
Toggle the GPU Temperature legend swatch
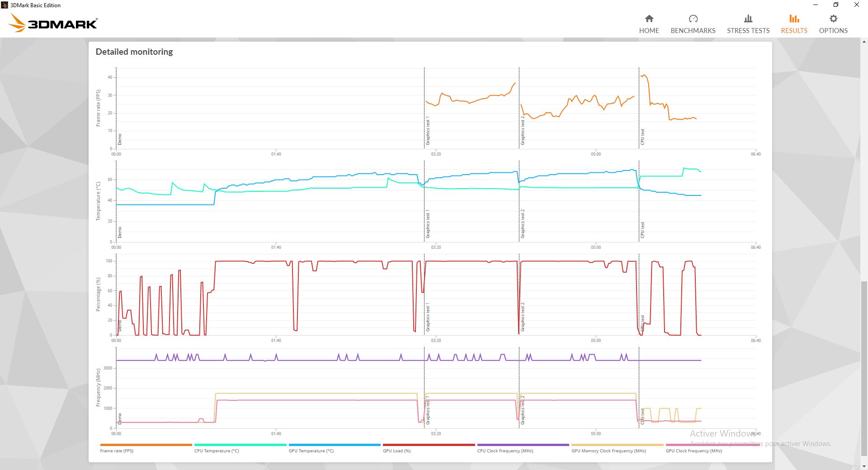(x=335, y=445)
